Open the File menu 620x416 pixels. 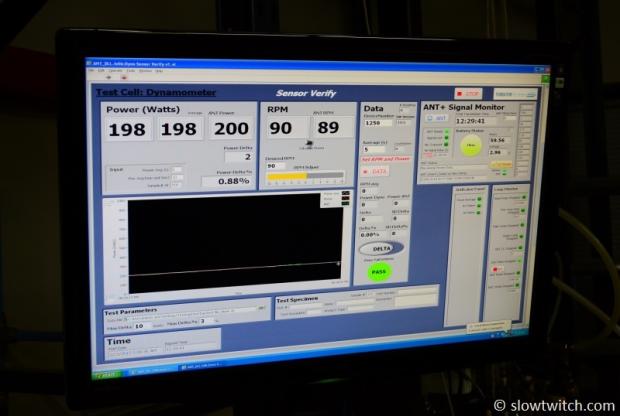[x=89, y=71]
